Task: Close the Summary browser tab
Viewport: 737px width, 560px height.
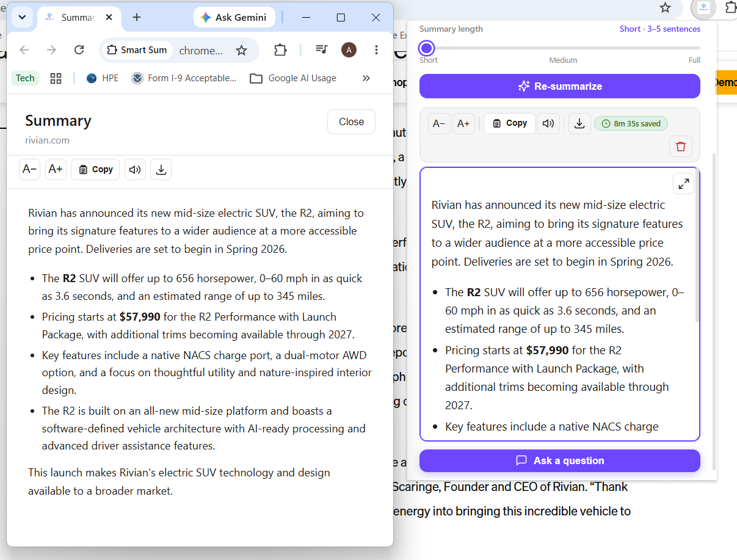Action: pos(109,18)
